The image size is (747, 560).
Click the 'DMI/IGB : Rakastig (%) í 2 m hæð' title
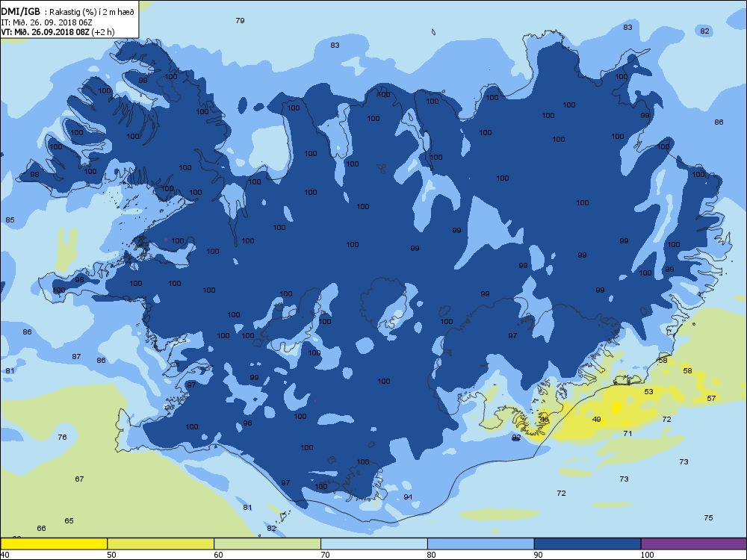click(x=68, y=13)
